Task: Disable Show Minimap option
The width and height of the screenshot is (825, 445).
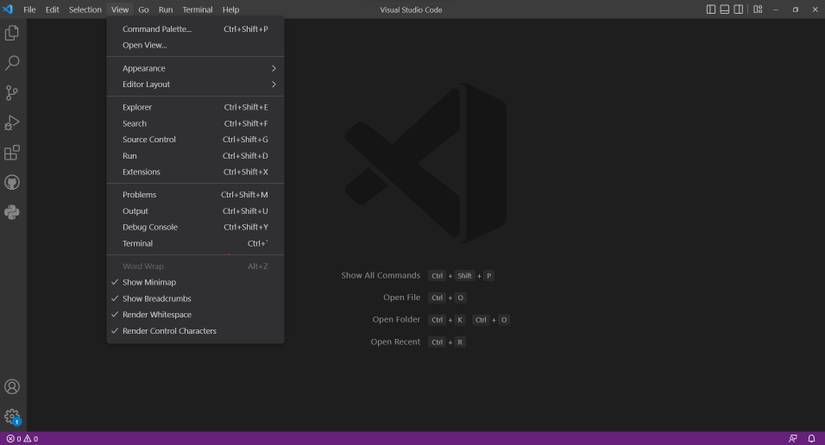Action: [195, 282]
